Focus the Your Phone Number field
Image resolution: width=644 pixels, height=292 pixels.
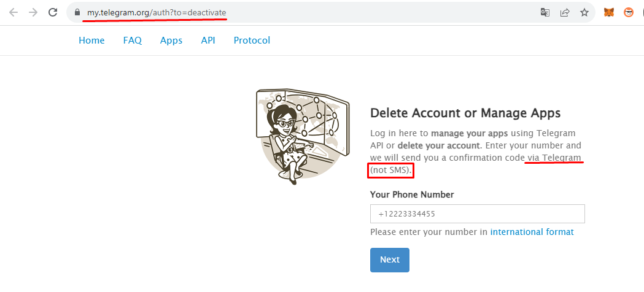pyautogui.click(x=477, y=213)
